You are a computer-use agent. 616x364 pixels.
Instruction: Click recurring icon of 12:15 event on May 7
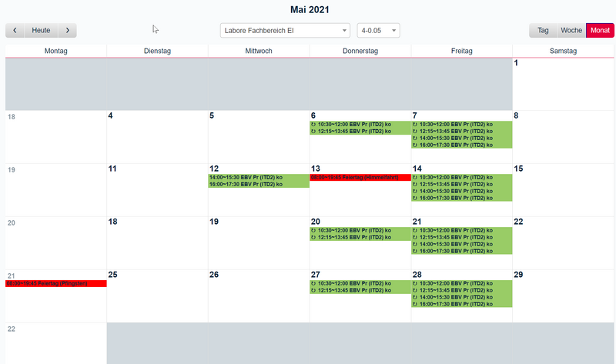tap(415, 132)
